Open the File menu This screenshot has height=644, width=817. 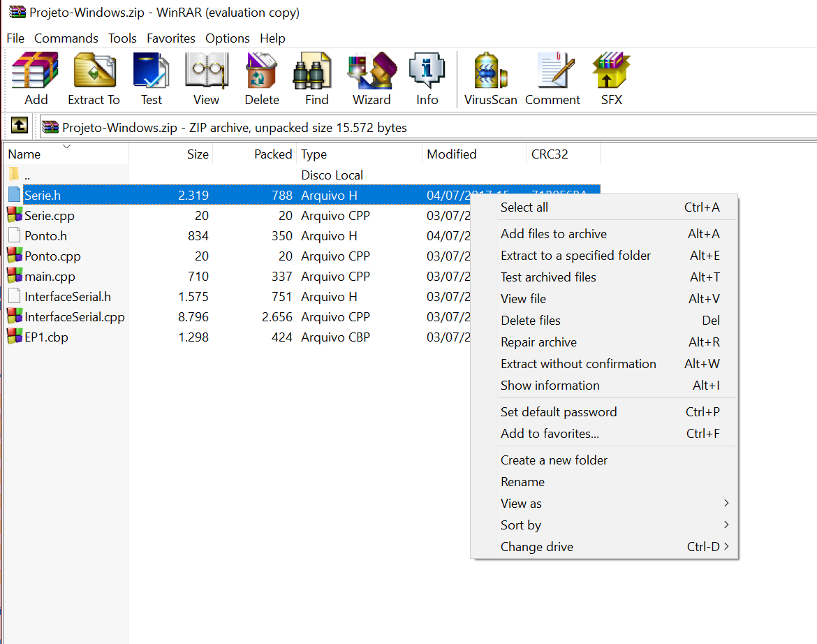15,38
